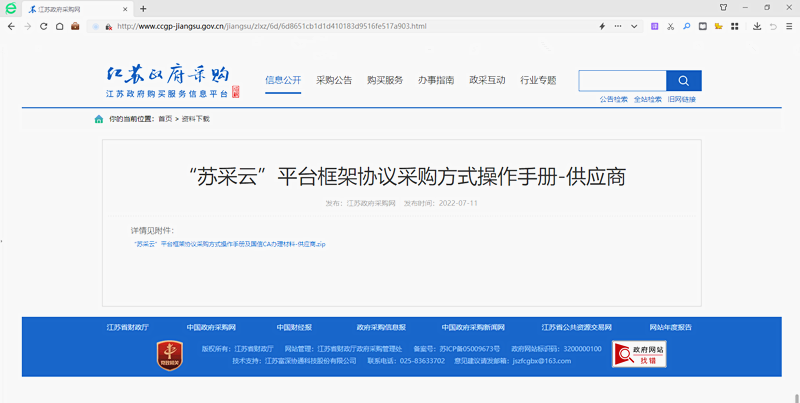The image size is (800, 403).
Task: Click the lightning speed mode icon
Action: pyautogui.click(x=602, y=26)
